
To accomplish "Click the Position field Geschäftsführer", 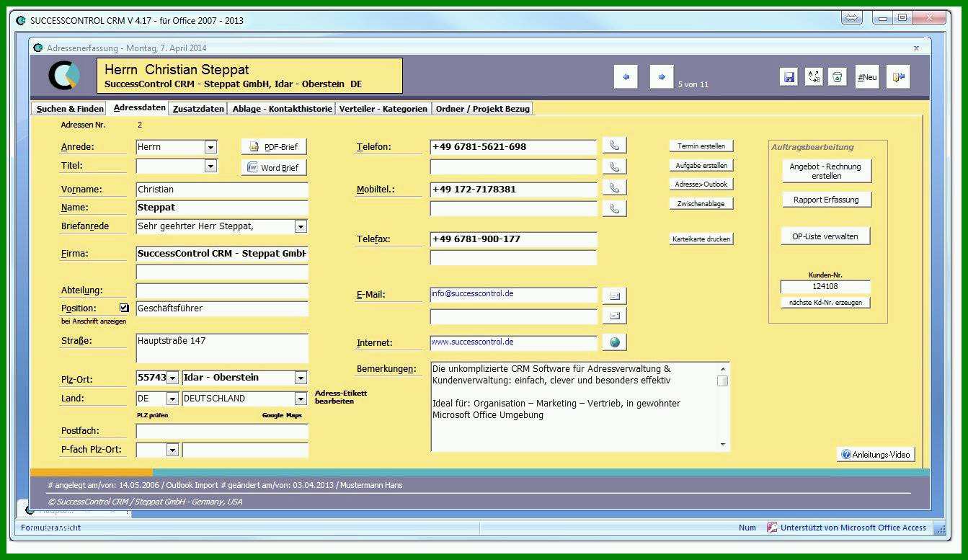I will click(x=222, y=308).
